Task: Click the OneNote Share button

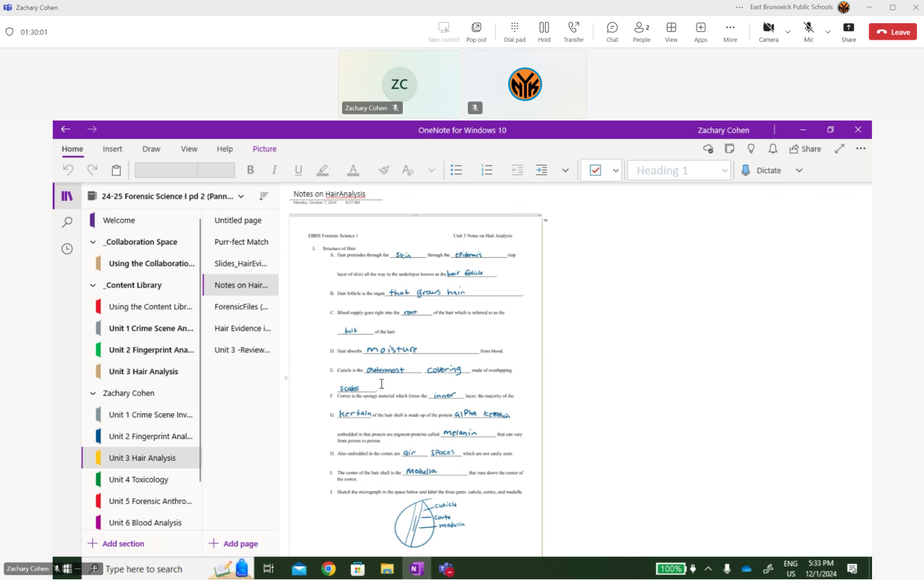Action: click(x=805, y=149)
